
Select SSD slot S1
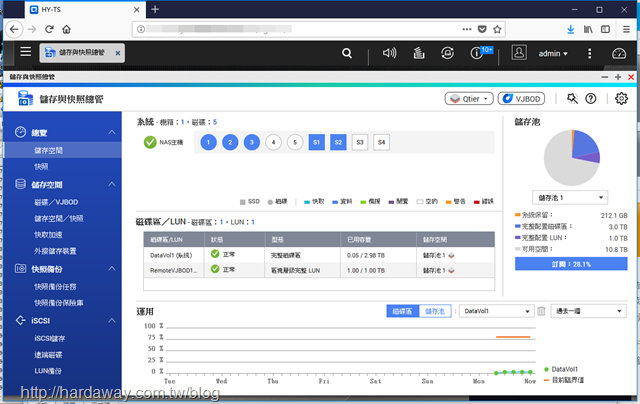[x=317, y=142]
